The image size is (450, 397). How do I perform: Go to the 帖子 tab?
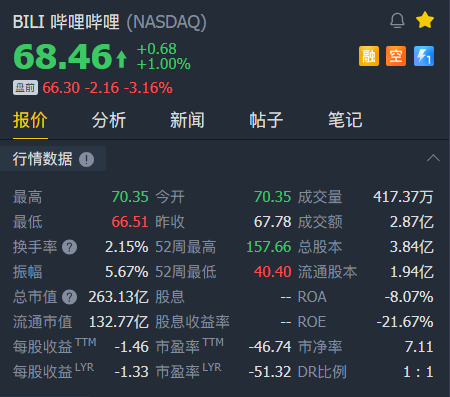(x=266, y=120)
